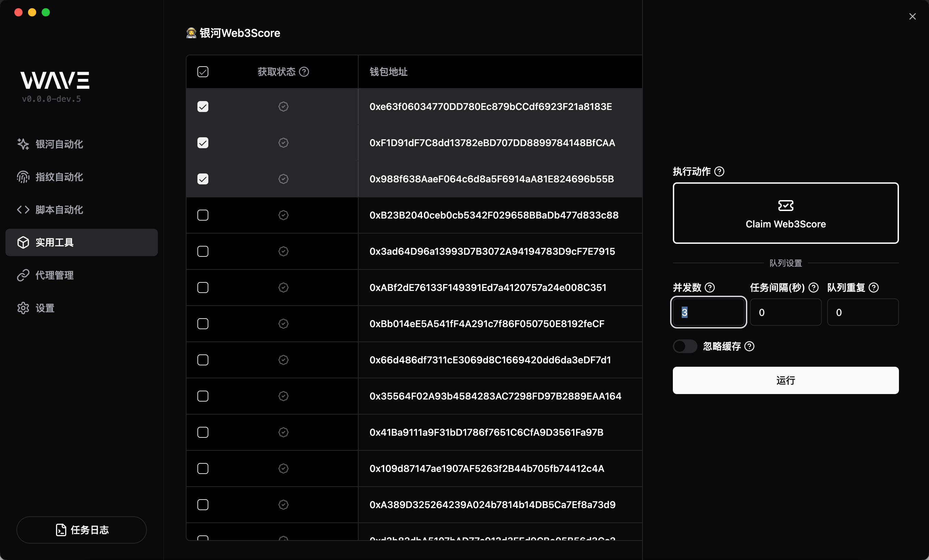Check the box for wallet 0xB23B2040ceb0...
Viewport: 929px width, 560px height.
[x=203, y=215]
